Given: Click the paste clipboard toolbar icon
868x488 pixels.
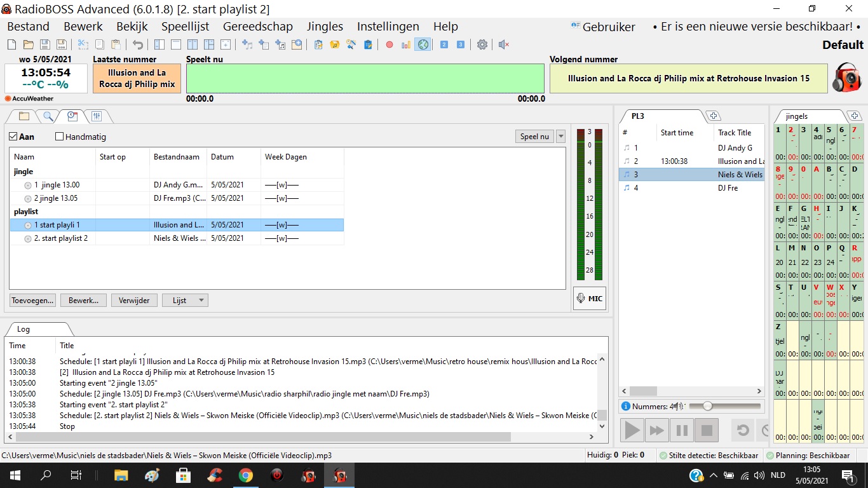Looking at the screenshot, I should click(116, 44).
